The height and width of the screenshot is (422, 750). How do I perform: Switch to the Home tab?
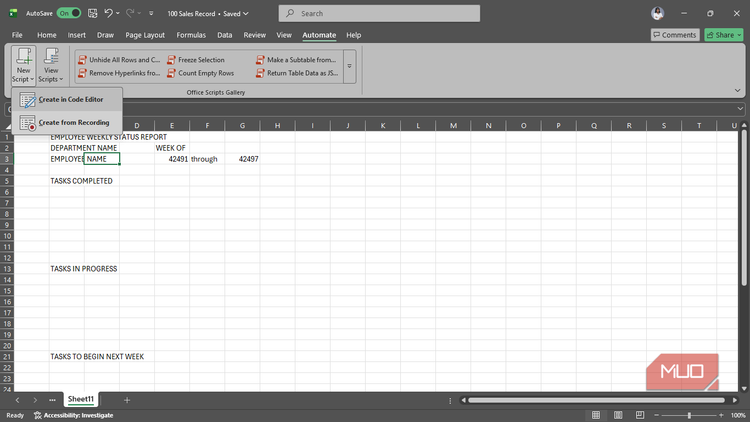(x=47, y=35)
